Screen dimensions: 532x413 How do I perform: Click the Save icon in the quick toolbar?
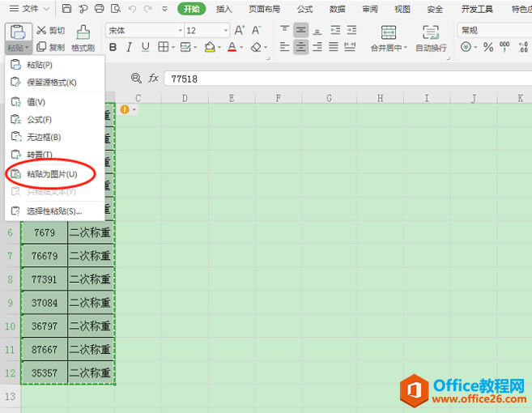tap(67, 8)
